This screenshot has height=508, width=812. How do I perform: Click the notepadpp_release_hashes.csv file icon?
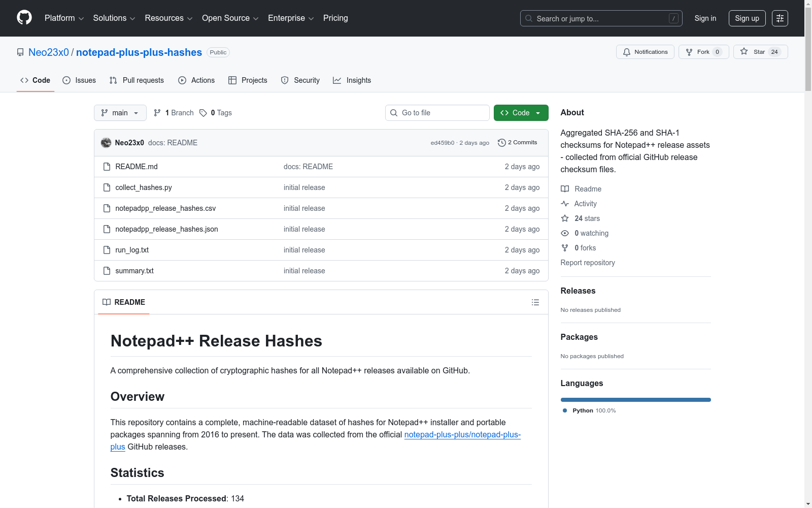coord(107,208)
